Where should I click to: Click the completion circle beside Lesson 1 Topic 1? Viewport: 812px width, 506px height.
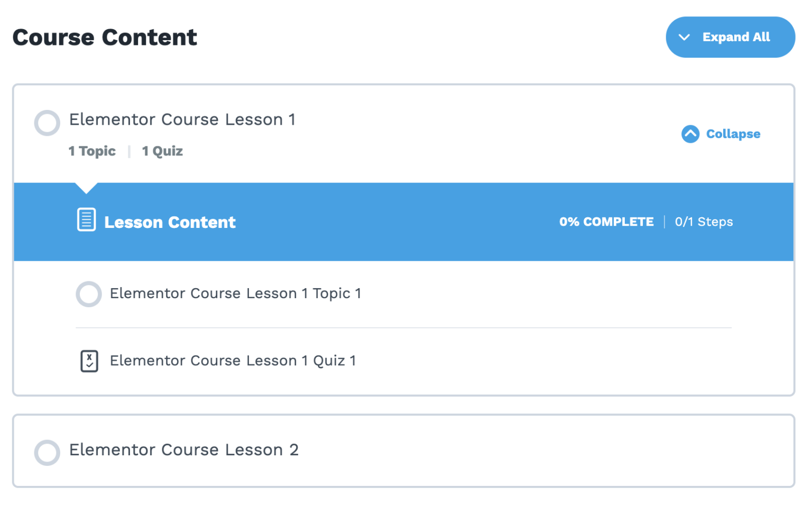88,294
